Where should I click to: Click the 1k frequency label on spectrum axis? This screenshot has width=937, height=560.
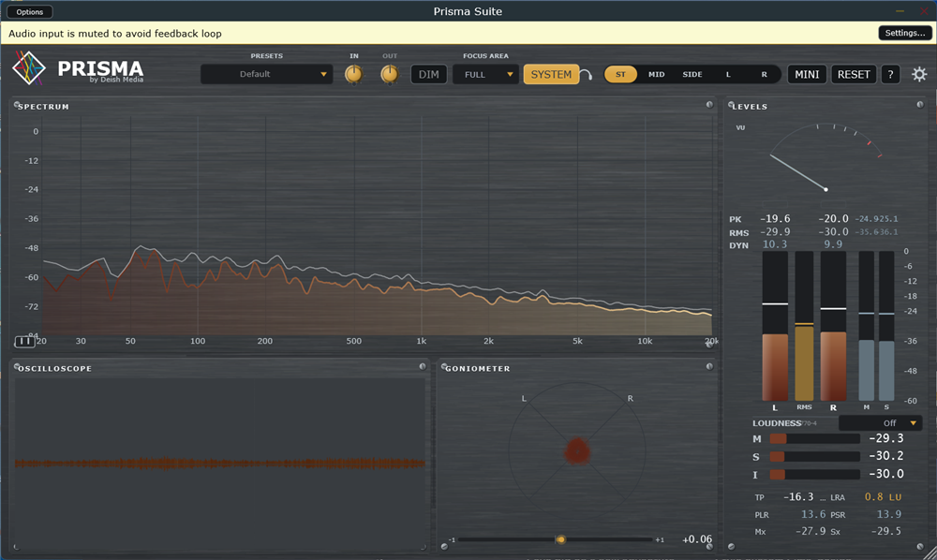pos(422,341)
